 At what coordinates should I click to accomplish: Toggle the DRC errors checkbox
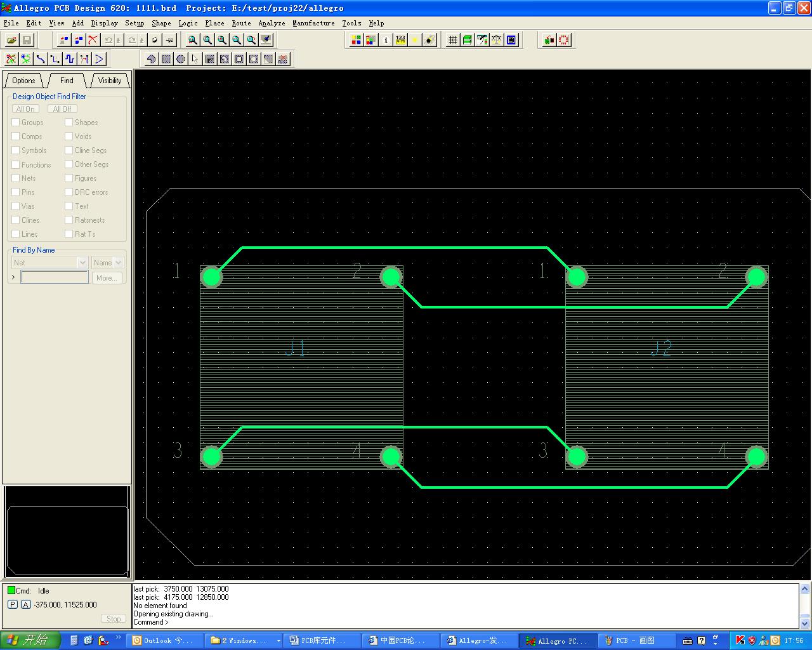point(69,192)
